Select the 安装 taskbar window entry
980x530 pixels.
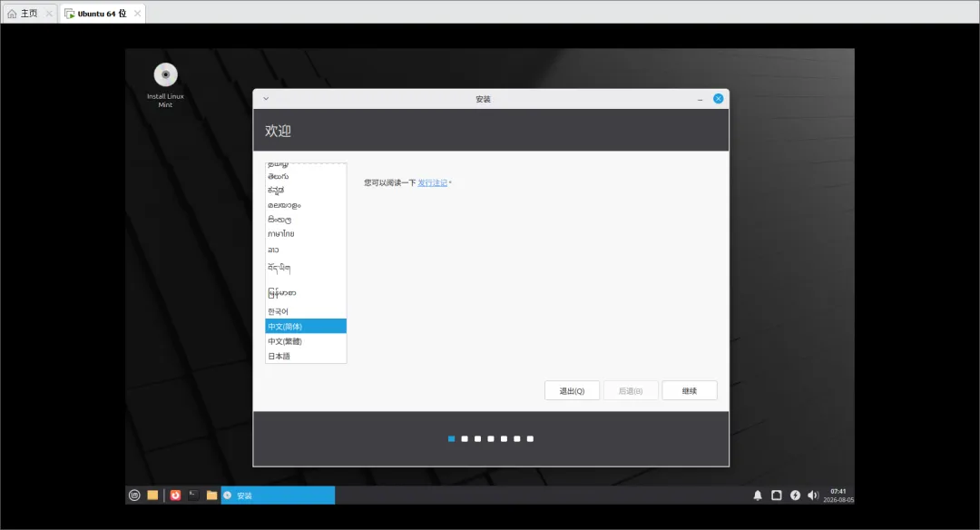point(278,495)
